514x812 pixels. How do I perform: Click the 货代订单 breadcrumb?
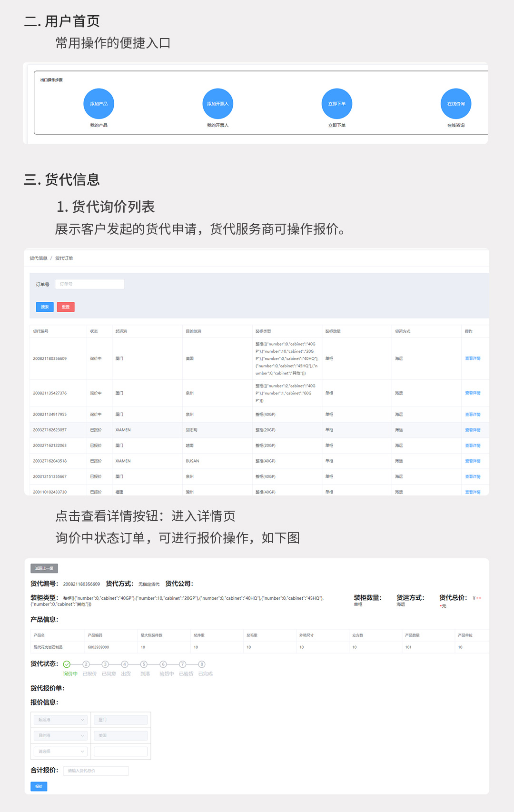click(64, 258)
